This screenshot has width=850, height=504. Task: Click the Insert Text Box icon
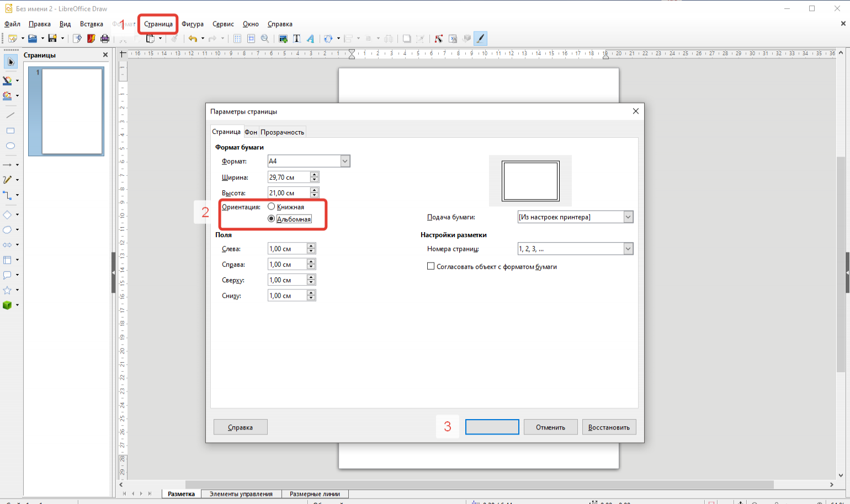pos(296,39)
